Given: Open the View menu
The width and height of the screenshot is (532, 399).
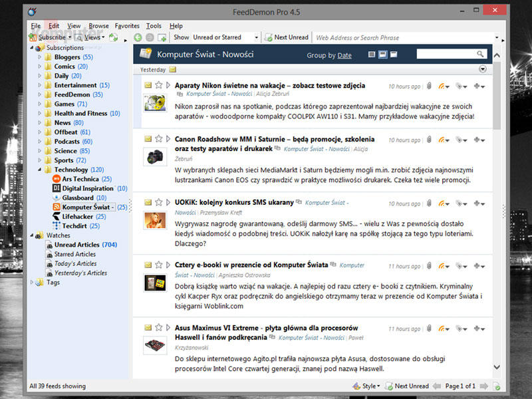Looking at the screenshot, I should point(74,26).
